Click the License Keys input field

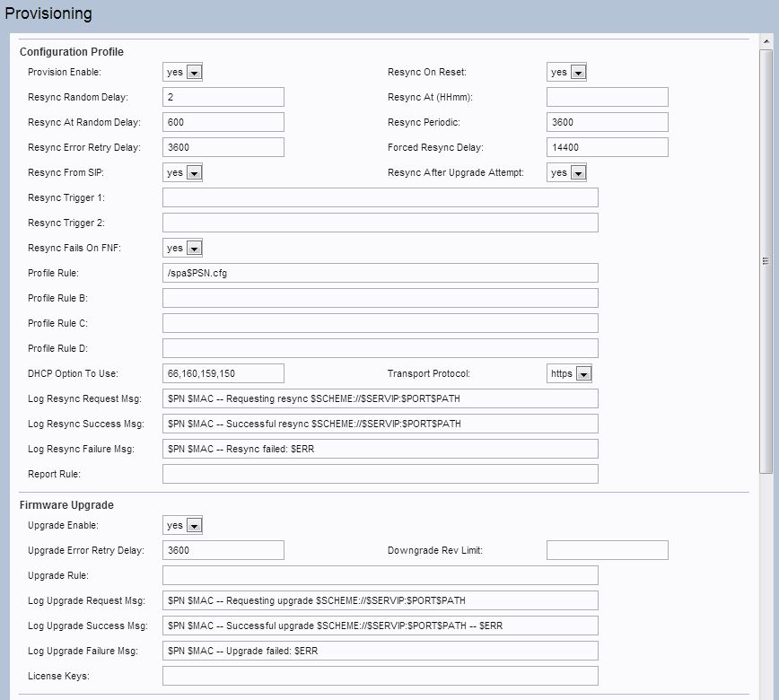[380, 676]
